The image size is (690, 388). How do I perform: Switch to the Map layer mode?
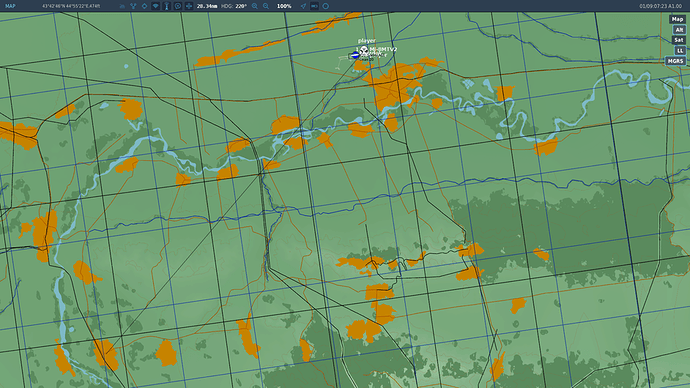[677, 19]
